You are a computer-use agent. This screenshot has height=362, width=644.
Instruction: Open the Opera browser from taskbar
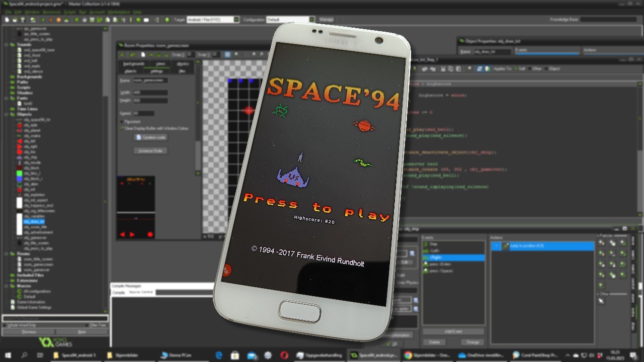click(x=284, y=355)
